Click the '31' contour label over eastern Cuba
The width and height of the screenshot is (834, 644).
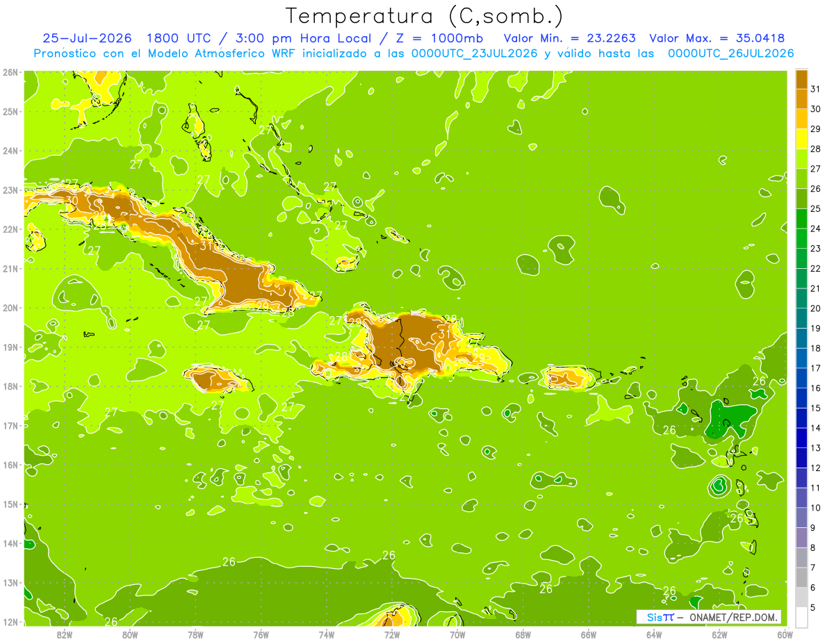[x=206, y=245]
